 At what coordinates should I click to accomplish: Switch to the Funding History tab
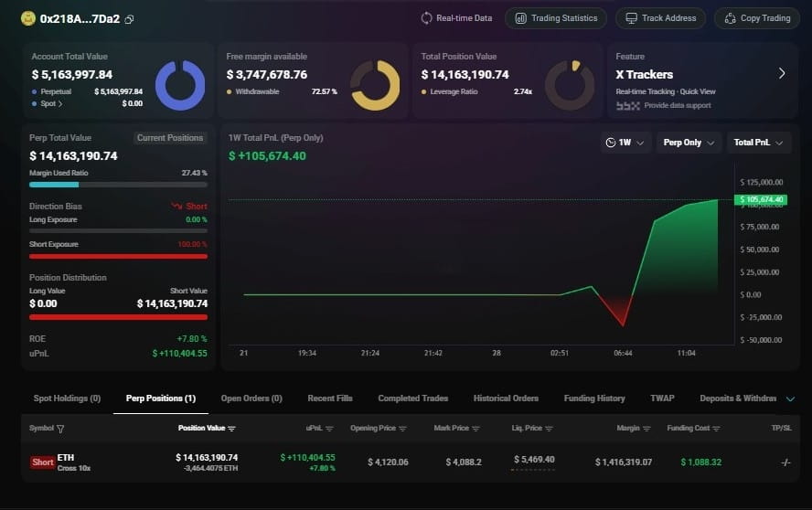pyautogui.click(x=594, y=398)
